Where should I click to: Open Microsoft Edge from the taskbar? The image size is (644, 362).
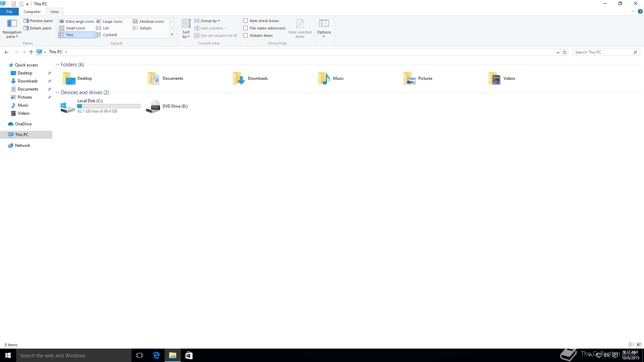pos(156,355)
